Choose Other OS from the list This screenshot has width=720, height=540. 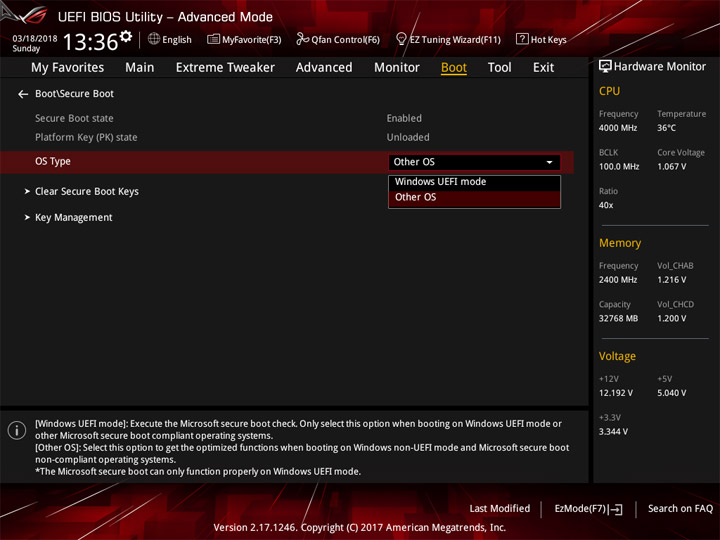point(474,197)
